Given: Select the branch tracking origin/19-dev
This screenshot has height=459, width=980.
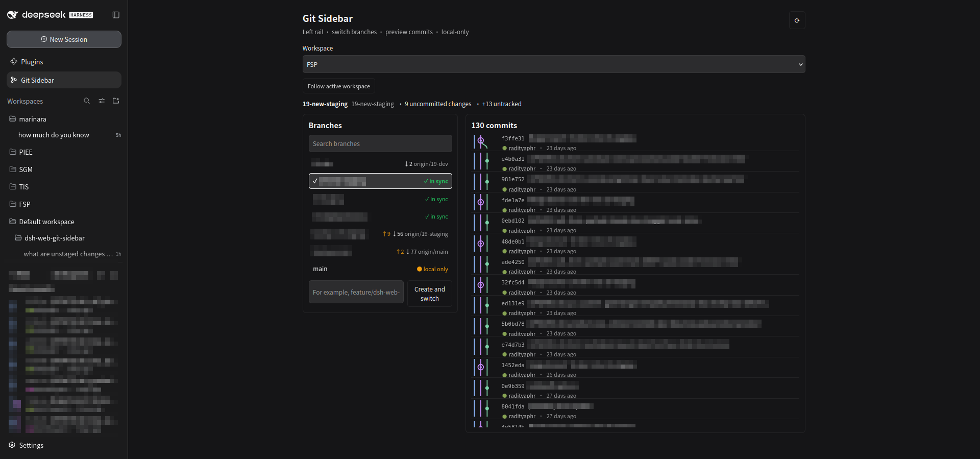Looking at the screenshot, I should [380, 164].
